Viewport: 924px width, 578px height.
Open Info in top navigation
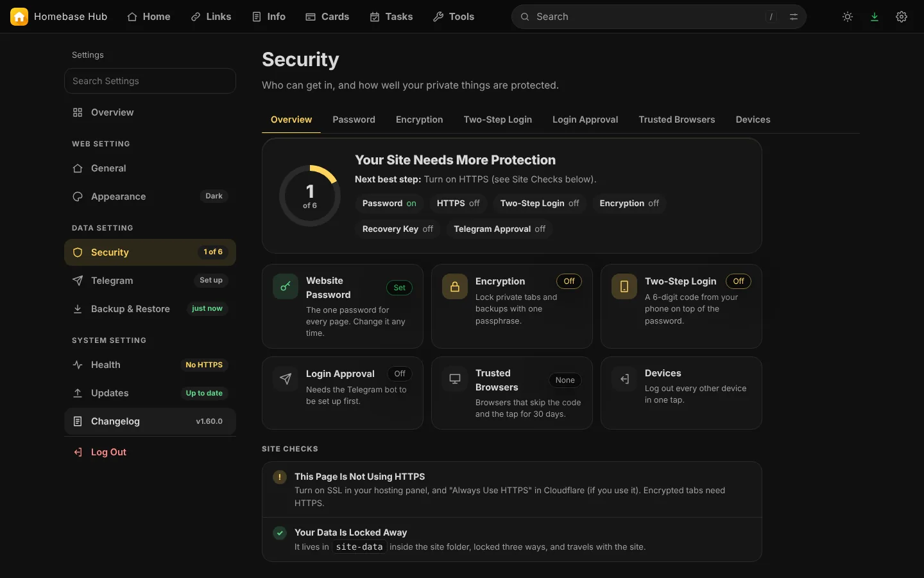269,17
